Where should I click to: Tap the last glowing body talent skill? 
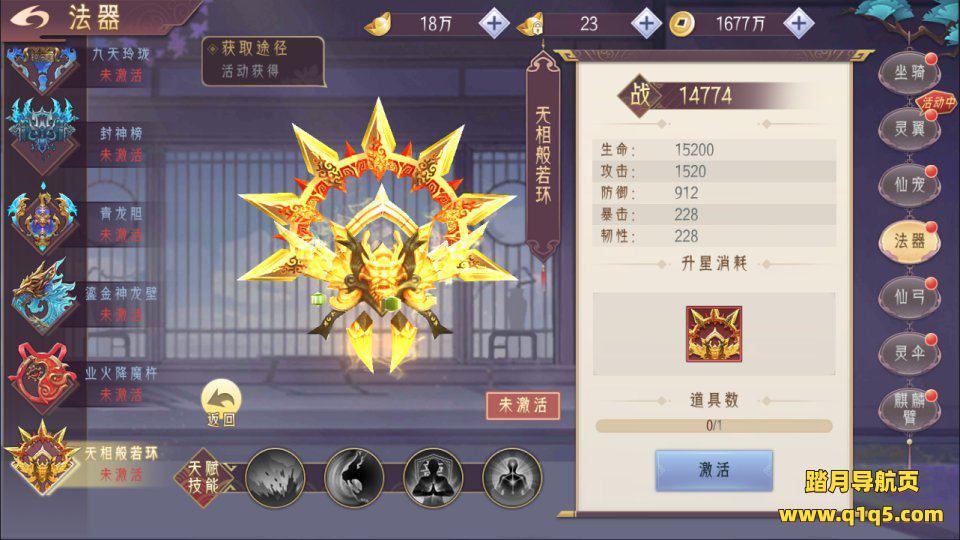click(512, 478)
